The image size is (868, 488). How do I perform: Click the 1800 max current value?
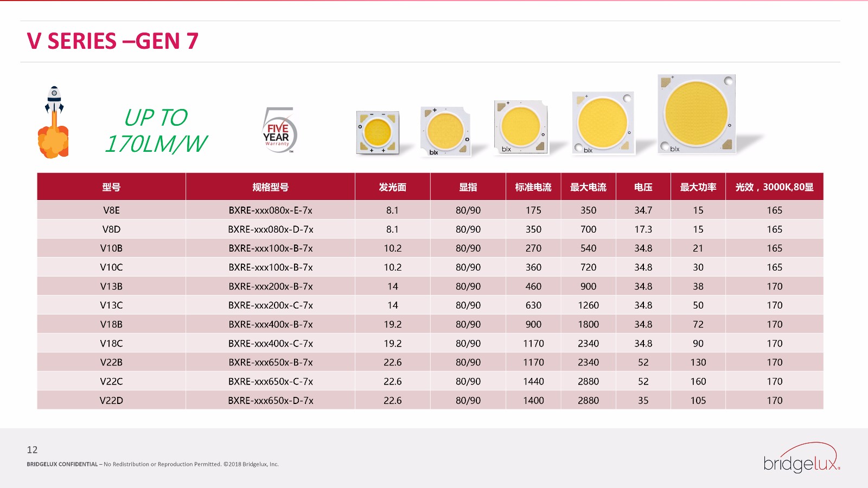coord(588,324)
